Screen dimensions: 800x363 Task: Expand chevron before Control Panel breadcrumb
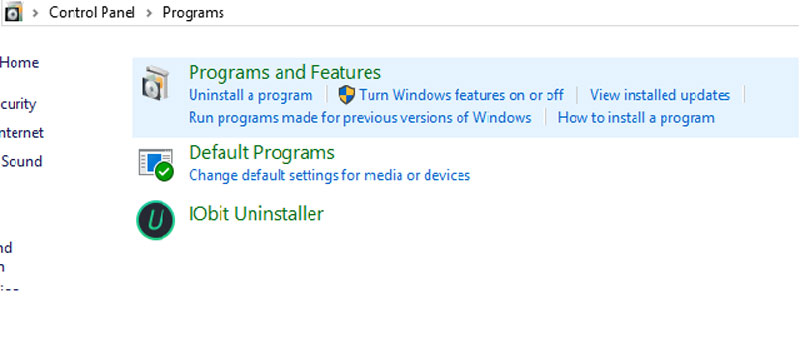pyautogui.click(x=35, y=13)
